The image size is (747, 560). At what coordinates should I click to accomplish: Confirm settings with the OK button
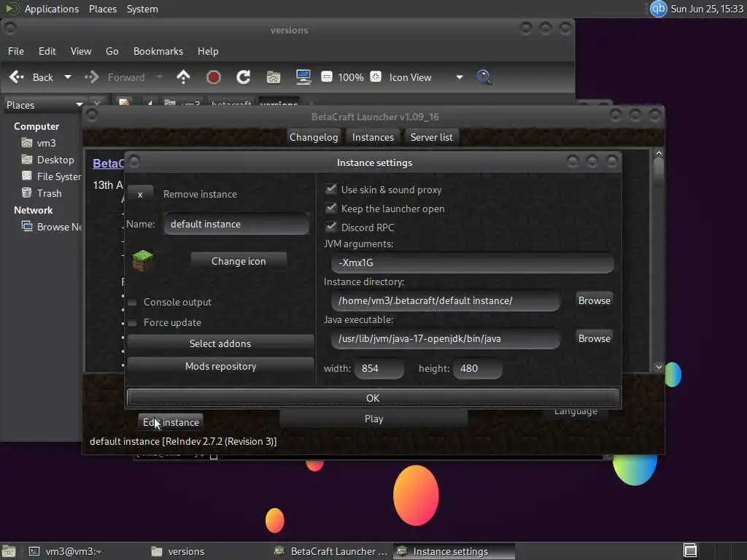[373, 398]
